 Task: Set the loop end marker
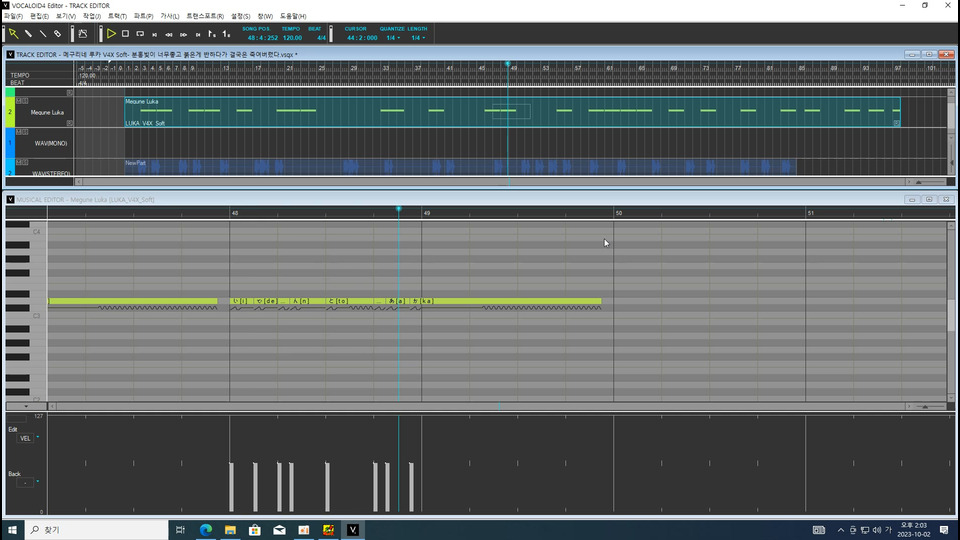227,34
